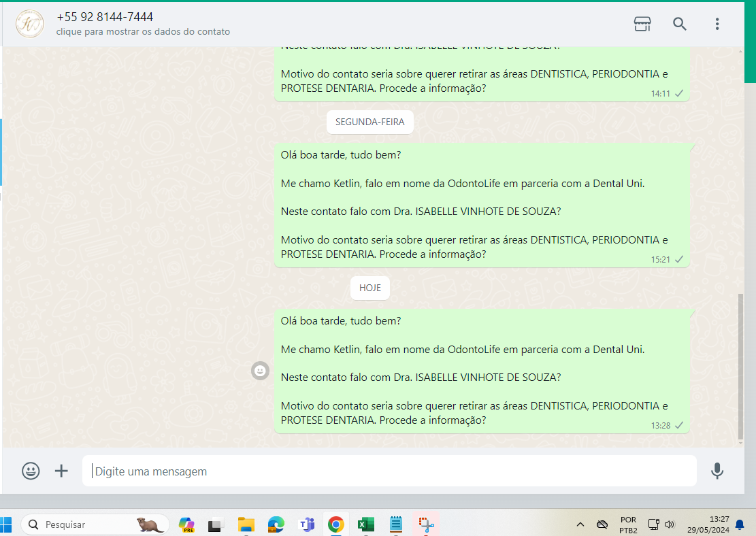React to the 13:28 message with emoji
Image resolution: width=756 pixels, height=536 pixels.
(261, 371)
